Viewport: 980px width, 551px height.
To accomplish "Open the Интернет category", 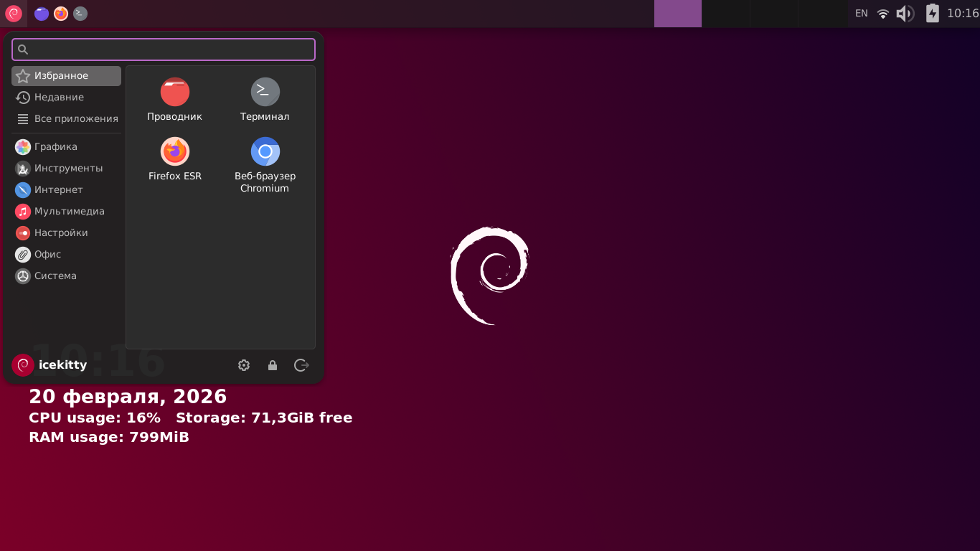I will click(66, 190).
